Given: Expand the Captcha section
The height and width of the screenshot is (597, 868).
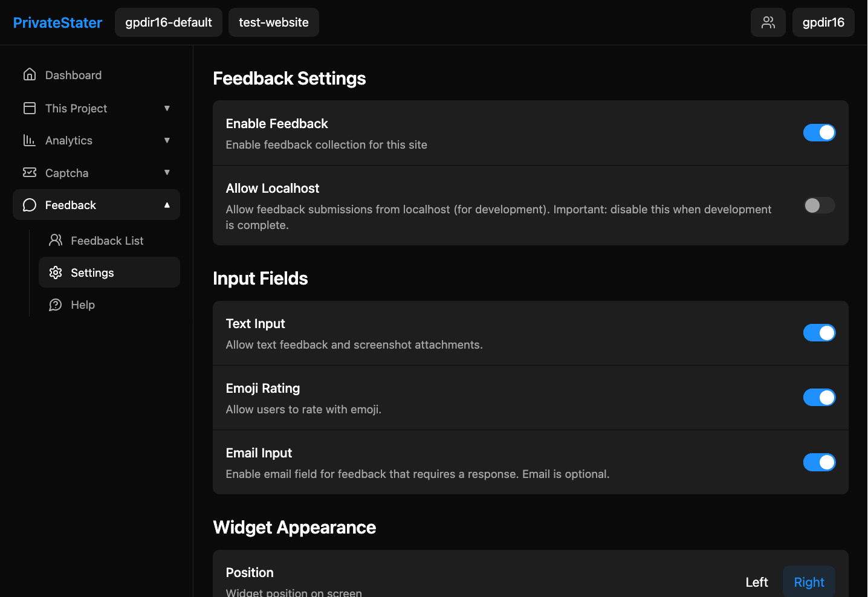Looking at the screenshot, I should click(167, 172).
